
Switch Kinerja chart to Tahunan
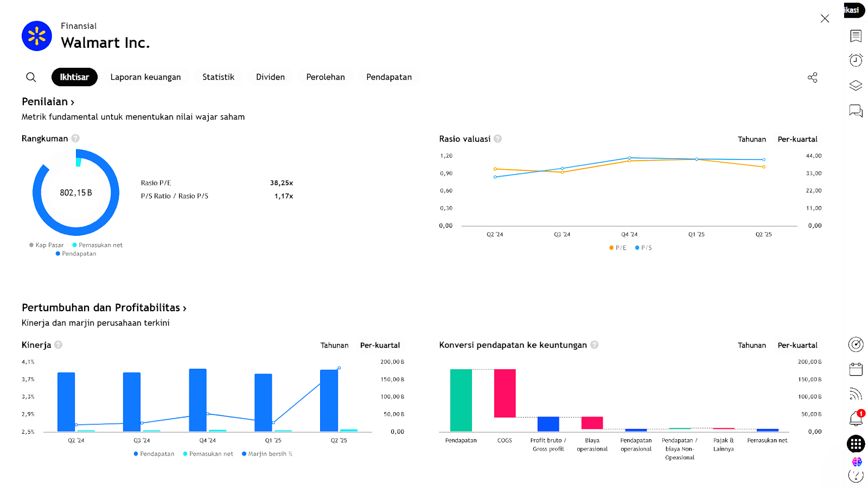pyautogui.click(x=334, y=345)
